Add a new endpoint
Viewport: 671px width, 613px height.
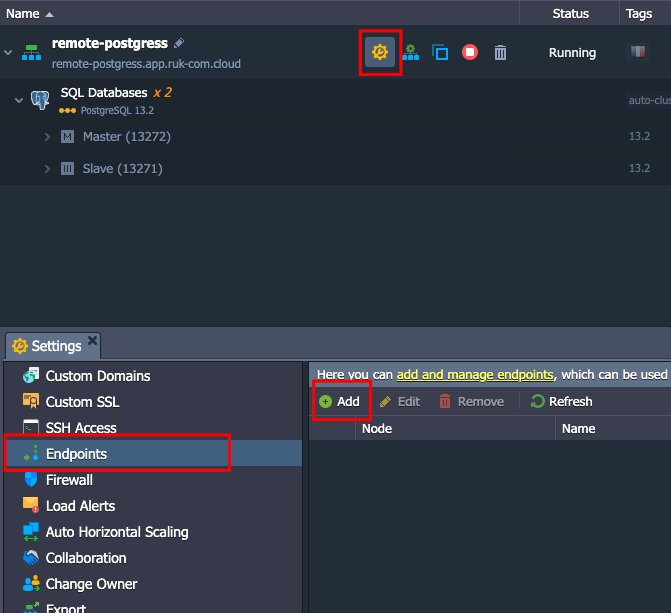(x=340, y=402)
